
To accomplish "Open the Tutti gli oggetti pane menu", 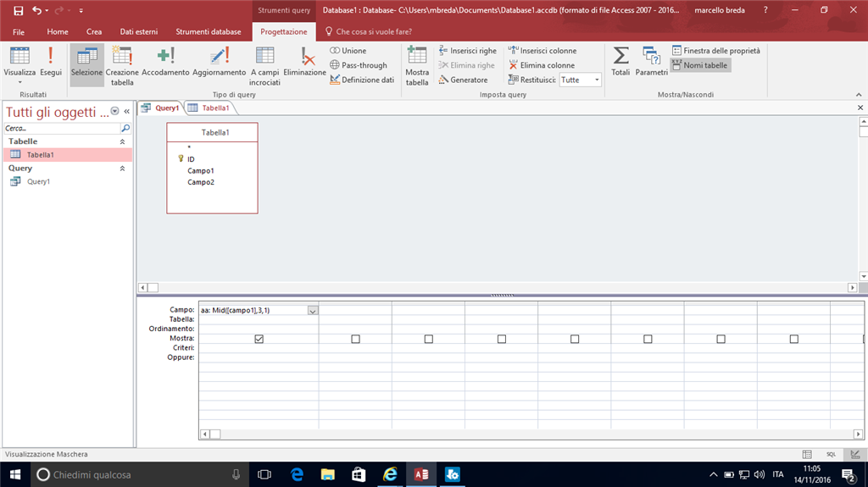I will tap(114, 111).
